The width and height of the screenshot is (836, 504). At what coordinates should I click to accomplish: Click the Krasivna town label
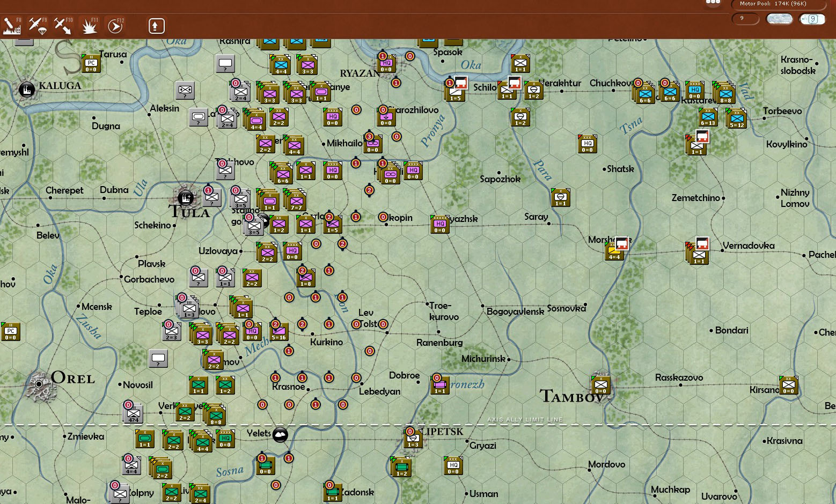pos(784,441)
